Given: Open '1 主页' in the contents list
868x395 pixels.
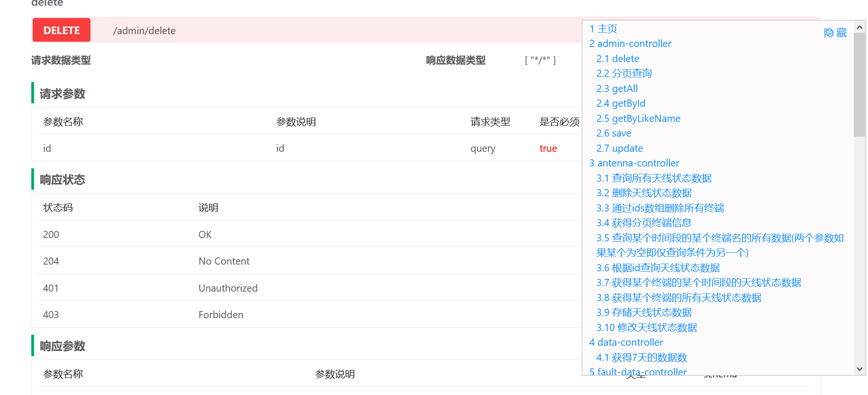Looking at the screenshot, I should [x=603, y=28].
